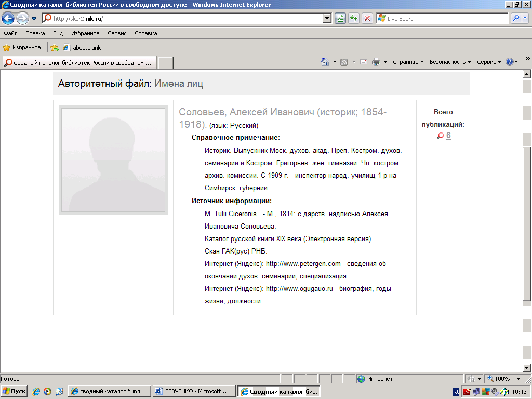Click the network monitors tray icon

[x=476, y=392]
